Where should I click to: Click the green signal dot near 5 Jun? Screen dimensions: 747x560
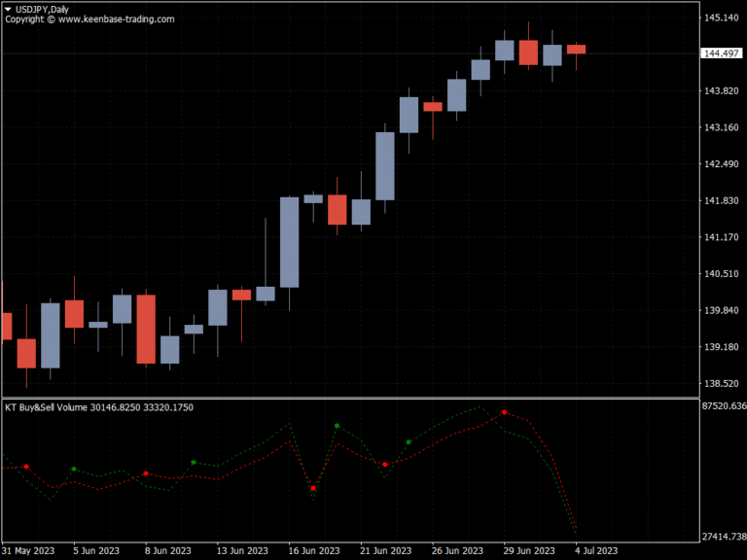[74, 470]
